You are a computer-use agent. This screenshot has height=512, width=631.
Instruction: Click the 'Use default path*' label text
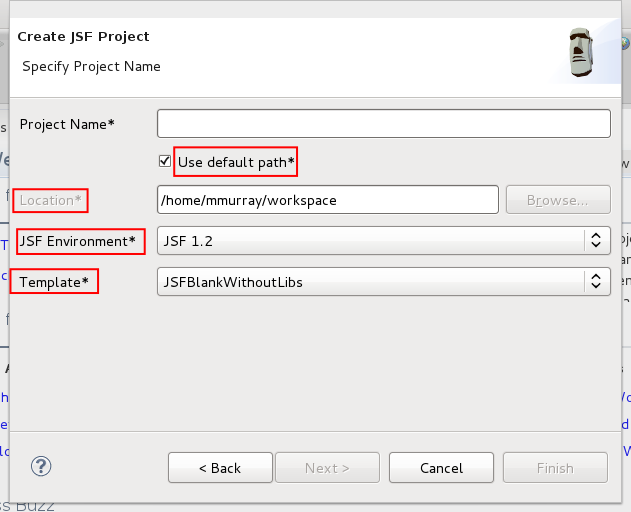[x=237, y=161]
